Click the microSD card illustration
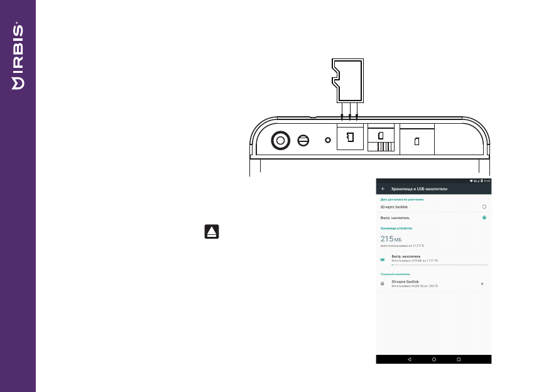Viewport: 534px width, 392px height. pos(349,80)
